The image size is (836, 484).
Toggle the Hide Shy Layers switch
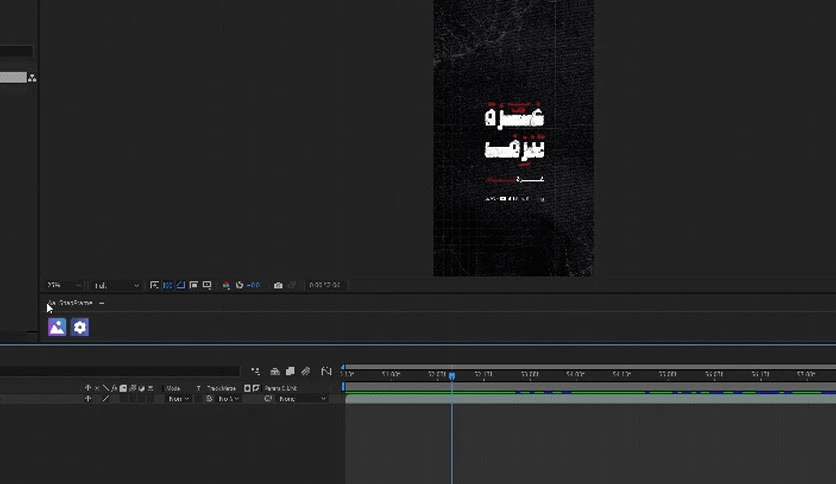pyautogui.click(x=275, y=371)
